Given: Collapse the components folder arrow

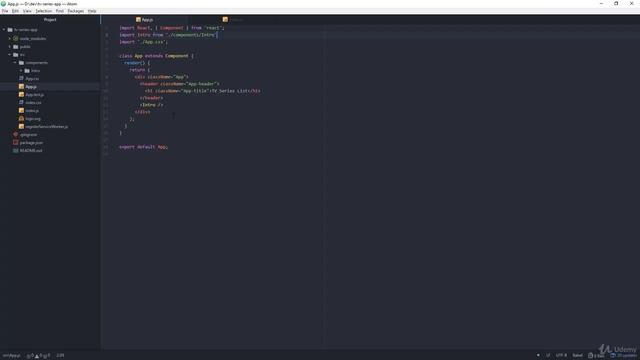Looking at the screenshot, I should click(x=16, y=63).
